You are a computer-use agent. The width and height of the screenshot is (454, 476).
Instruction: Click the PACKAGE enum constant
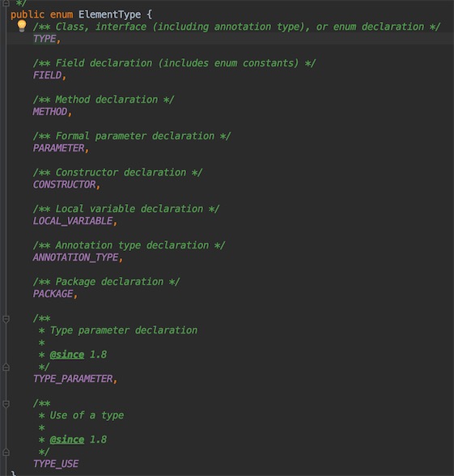(x=53, y=294)
